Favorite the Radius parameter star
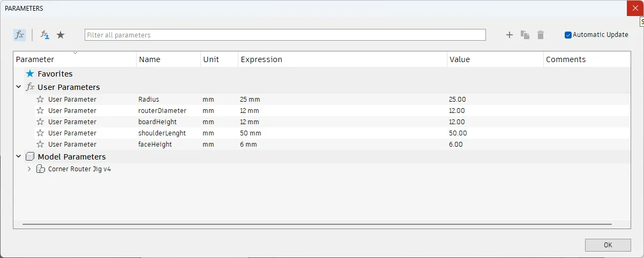The width and height of the screenshot is (644, 258). 40,99
